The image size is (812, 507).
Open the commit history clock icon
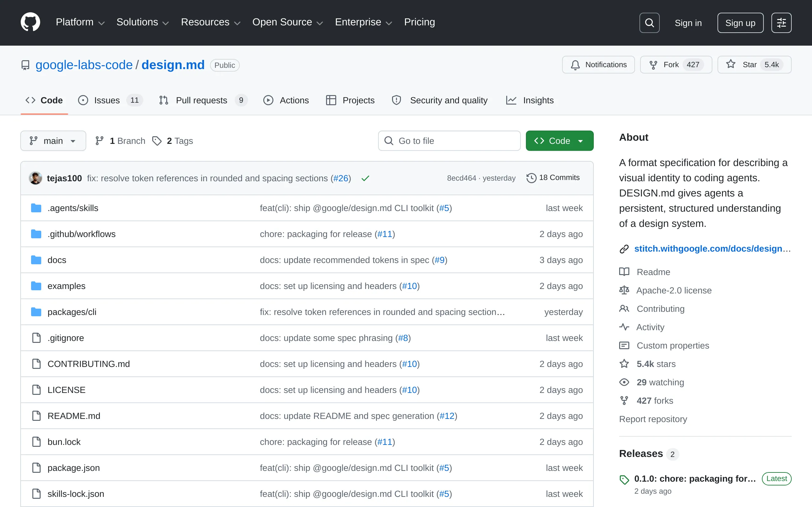pyautogui.click(x=531, y=178)
